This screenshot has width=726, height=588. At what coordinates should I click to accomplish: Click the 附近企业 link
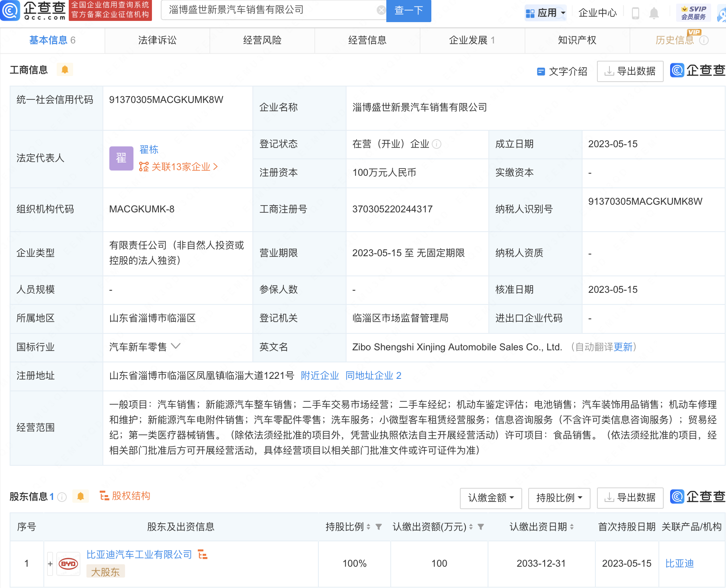click(x=320, y=376)
